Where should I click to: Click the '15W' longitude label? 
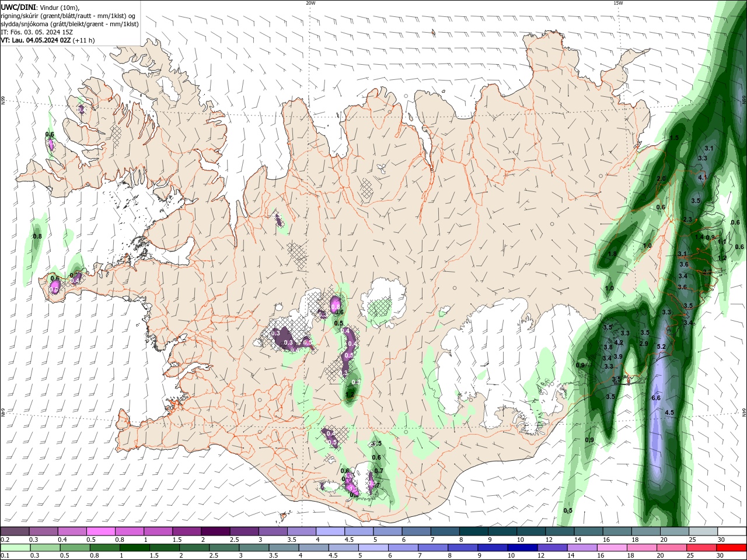pyautogui.click(x=618, y=3)
